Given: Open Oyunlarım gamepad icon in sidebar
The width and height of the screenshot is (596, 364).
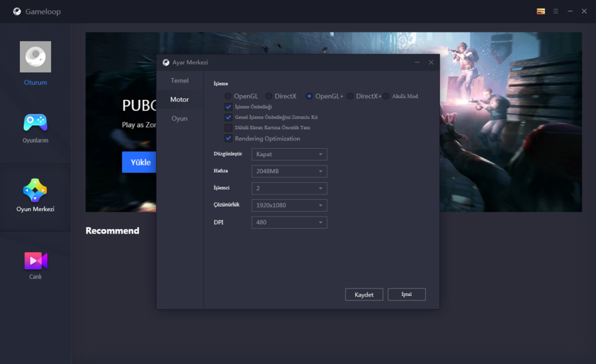Looking at the screenshot, I should tap(35, 122).
